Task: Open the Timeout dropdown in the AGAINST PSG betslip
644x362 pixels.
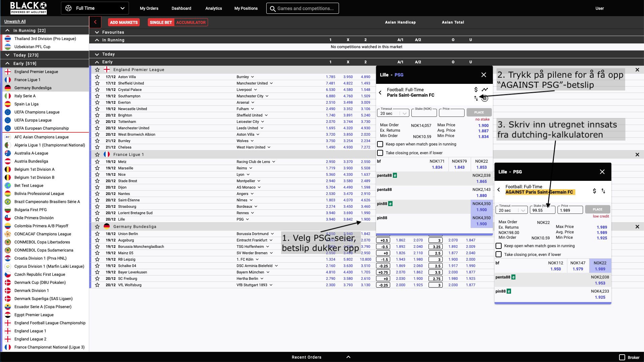Action: 512,210
